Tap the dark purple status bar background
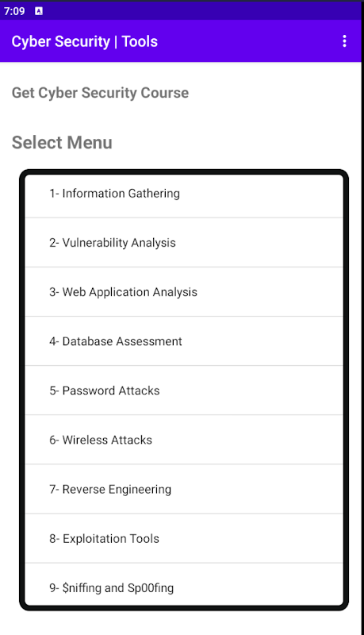Screen dimensions: 364x635 pyautogui.click(x=202, y=10)
